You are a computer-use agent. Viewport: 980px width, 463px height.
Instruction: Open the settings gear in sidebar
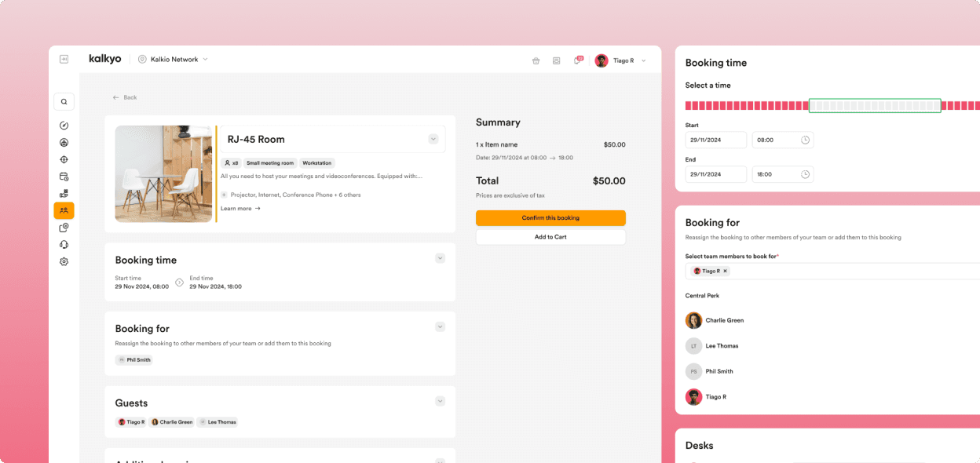tap(64, 261)
